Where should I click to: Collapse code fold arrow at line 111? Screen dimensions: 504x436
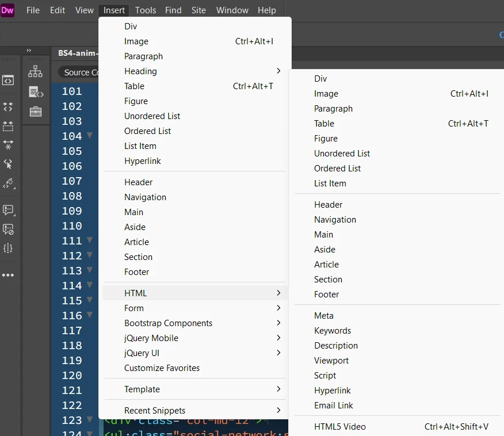tap(90, 240)
